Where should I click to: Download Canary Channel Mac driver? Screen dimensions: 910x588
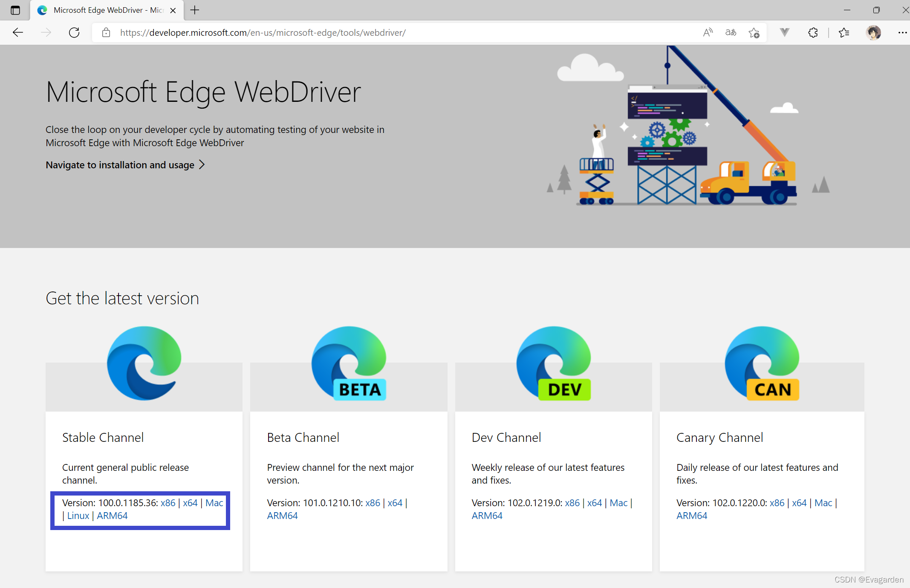pyautogui.click(x=823, y=503)
